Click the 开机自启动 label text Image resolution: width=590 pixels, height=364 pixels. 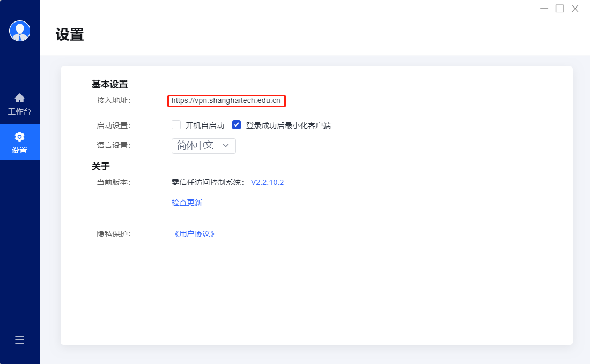pos(204,125)
